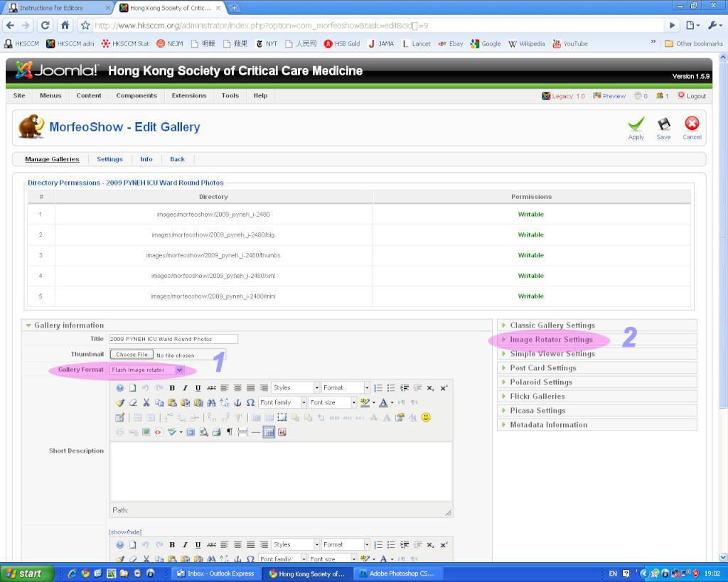Expand Metadata Information panel

pyautogui.click(x=597, y=425)
